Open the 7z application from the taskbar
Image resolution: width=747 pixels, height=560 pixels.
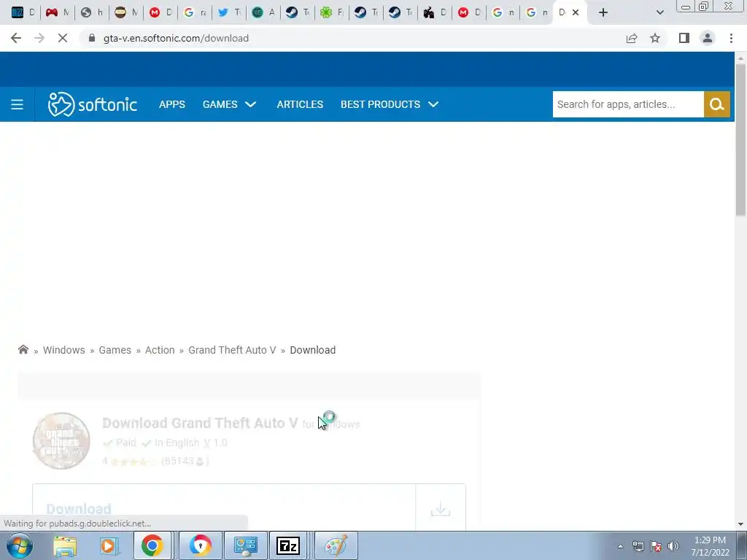(287, 545)
